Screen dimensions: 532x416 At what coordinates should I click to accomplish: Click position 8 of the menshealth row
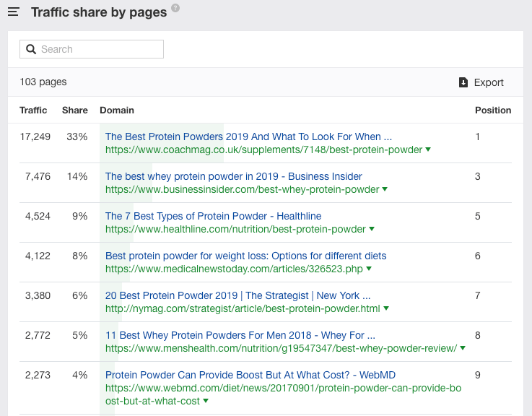coord(477,335)
